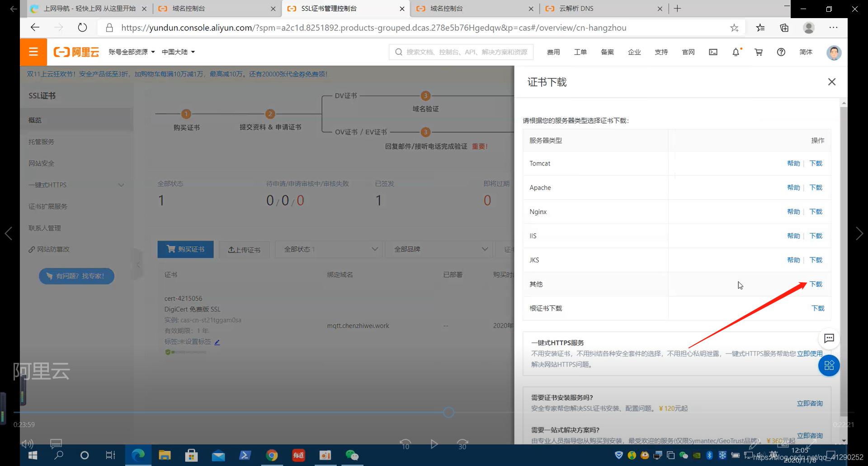This screenshot has width=868, height=466.
Task: Toggle the bookmark star for this page
Action: click(x=735, y=28)
